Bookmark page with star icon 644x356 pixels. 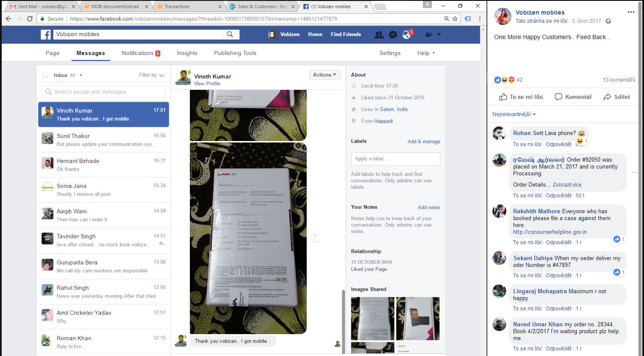[455, 18]
